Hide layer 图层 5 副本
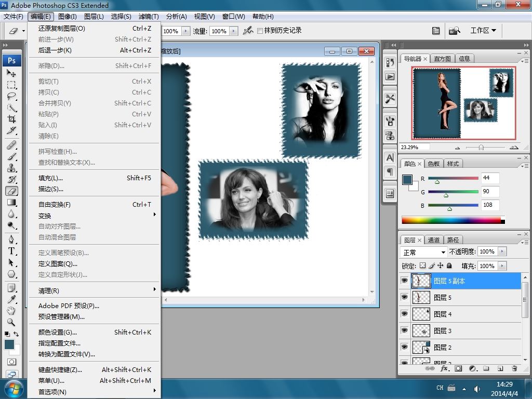Viewport: 532px width, 399px height. click(x=404, y=281)
